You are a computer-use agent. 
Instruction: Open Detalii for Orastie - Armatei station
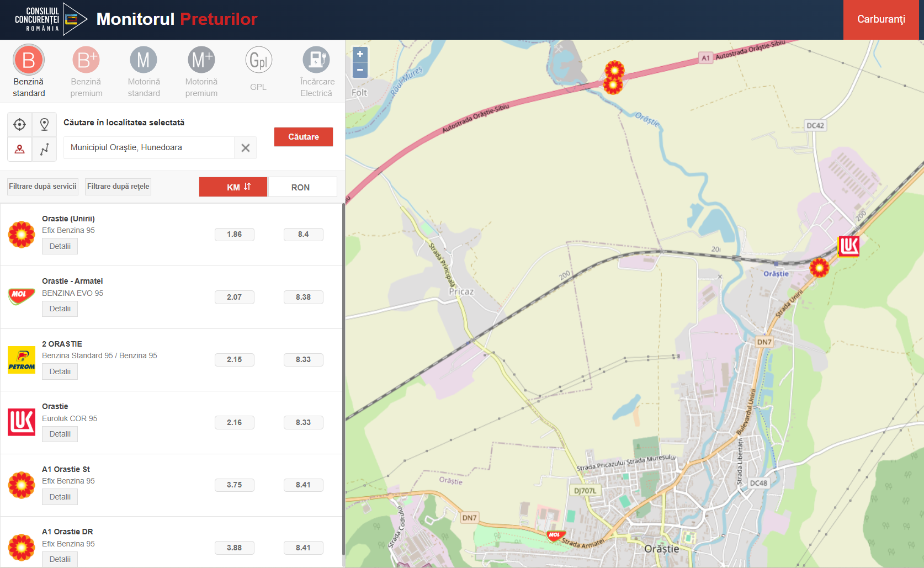click(x=60, y=309)
